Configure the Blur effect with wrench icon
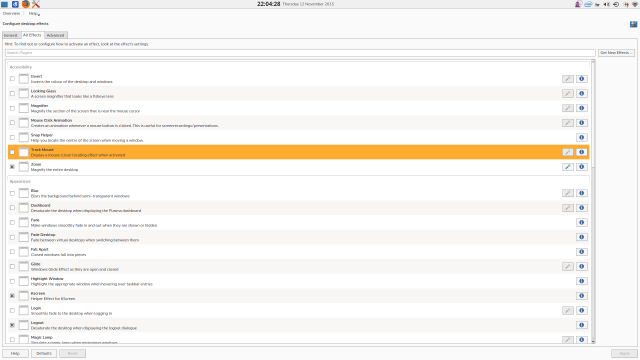This screenshot has width=640, height=360. click(x=568, y=193)
